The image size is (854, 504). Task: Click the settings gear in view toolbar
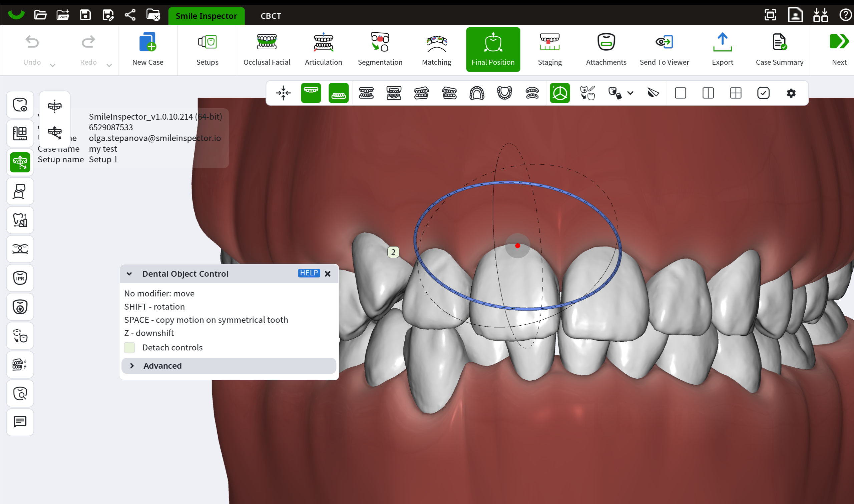pyautogui.click(x=791, y=93)
